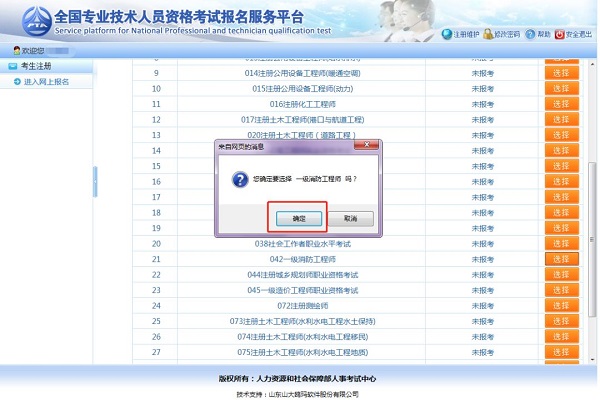Open the 考生注册 sidebar menu

(46, 66)
